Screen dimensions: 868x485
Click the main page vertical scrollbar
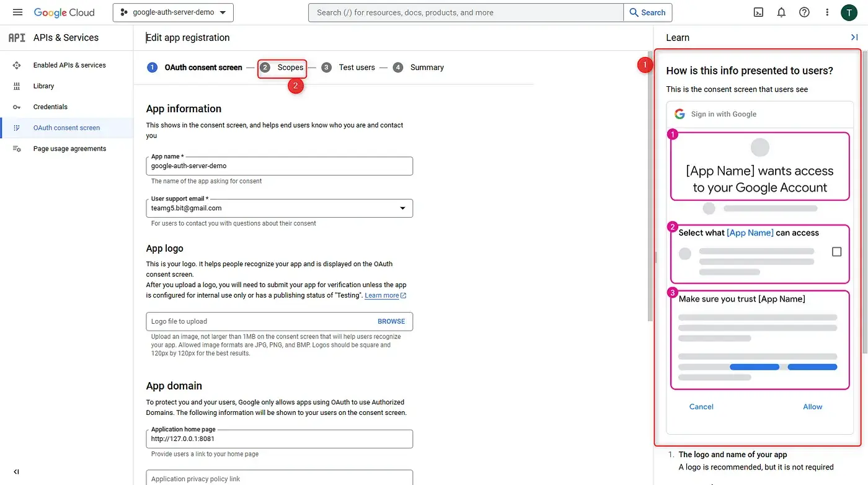[x=650, y=186]
